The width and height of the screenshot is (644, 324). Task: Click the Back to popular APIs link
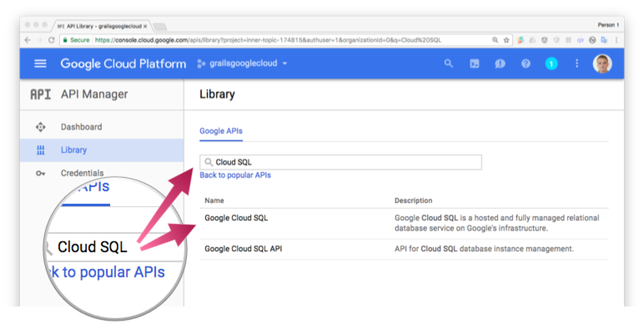pos(235,175)
